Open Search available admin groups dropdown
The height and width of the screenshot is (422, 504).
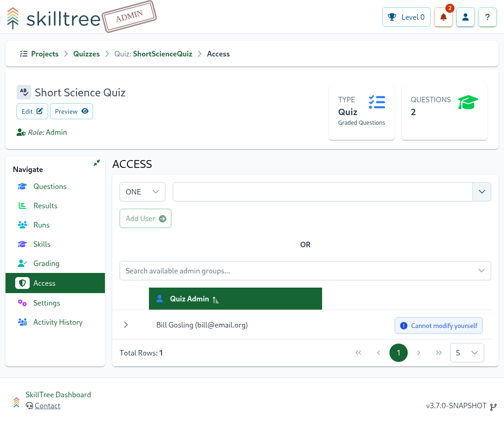(x=305, y=271)
